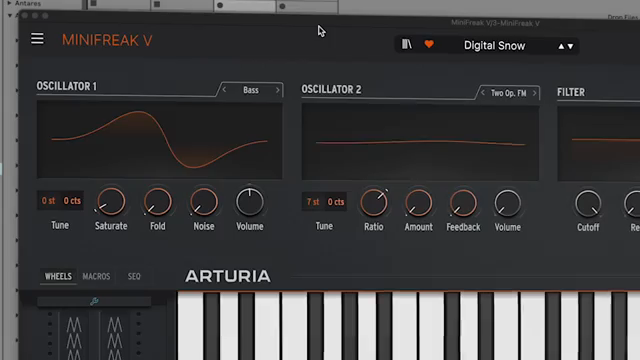Click the OSCILLATOR 1 section title

coord(67,86)
